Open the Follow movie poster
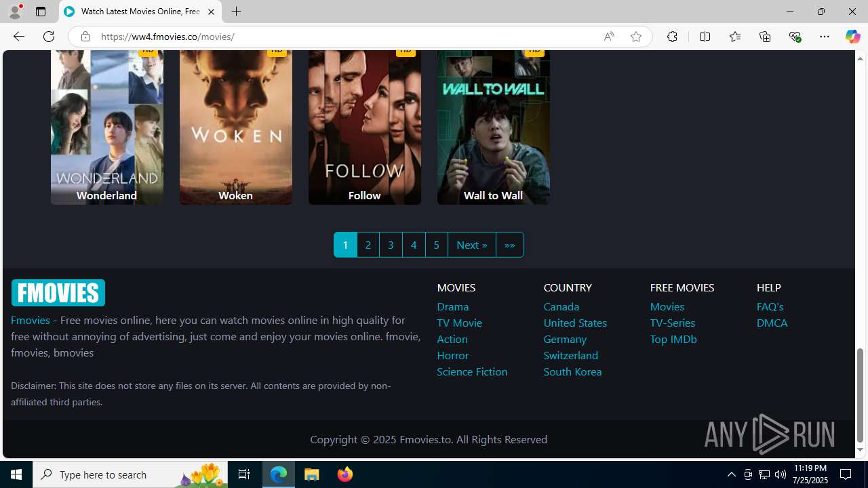The image size is (868, 488). tap(364, 127)
